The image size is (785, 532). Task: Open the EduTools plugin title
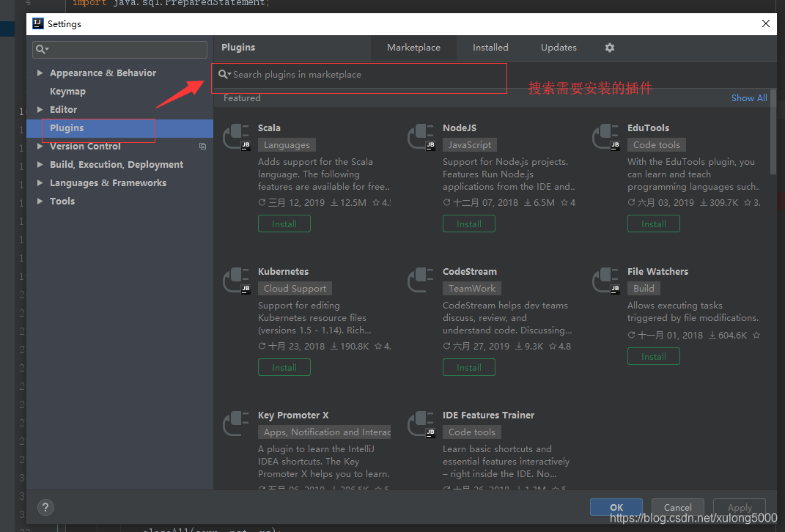[648, 128]
